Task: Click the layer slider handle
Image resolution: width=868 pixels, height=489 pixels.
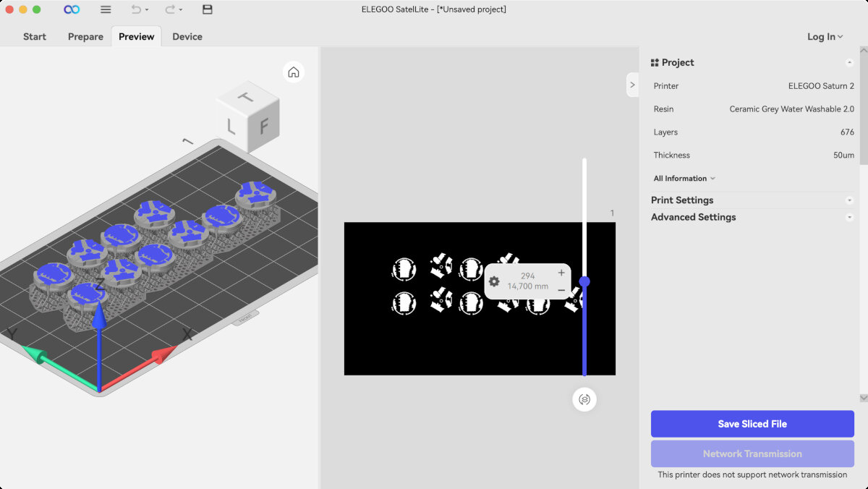Action: tap(584, 281)
